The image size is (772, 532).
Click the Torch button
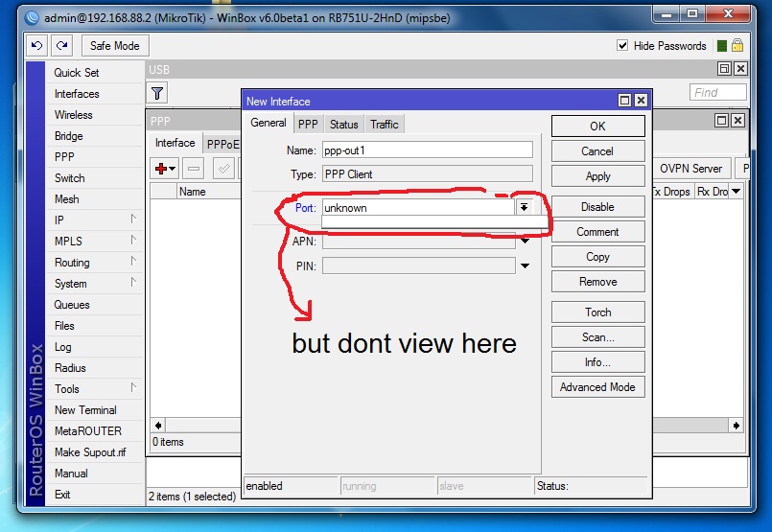(597, 312)
